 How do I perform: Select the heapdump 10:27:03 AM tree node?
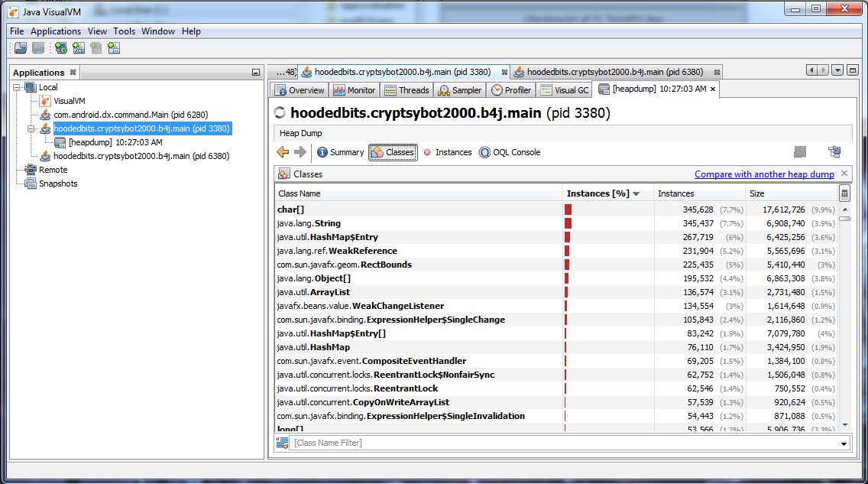(115, 142)
